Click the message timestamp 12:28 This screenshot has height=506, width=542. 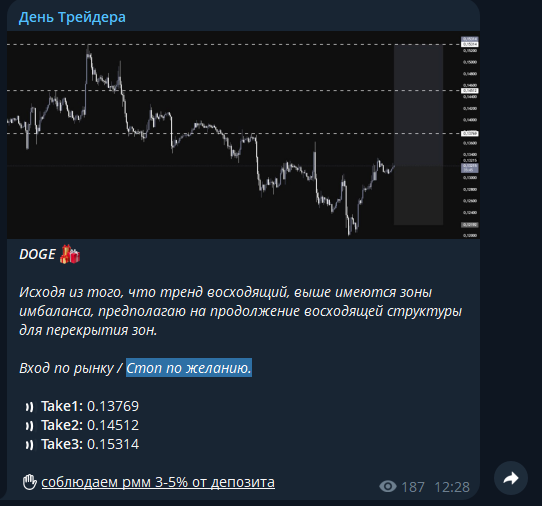pos(452,487)
